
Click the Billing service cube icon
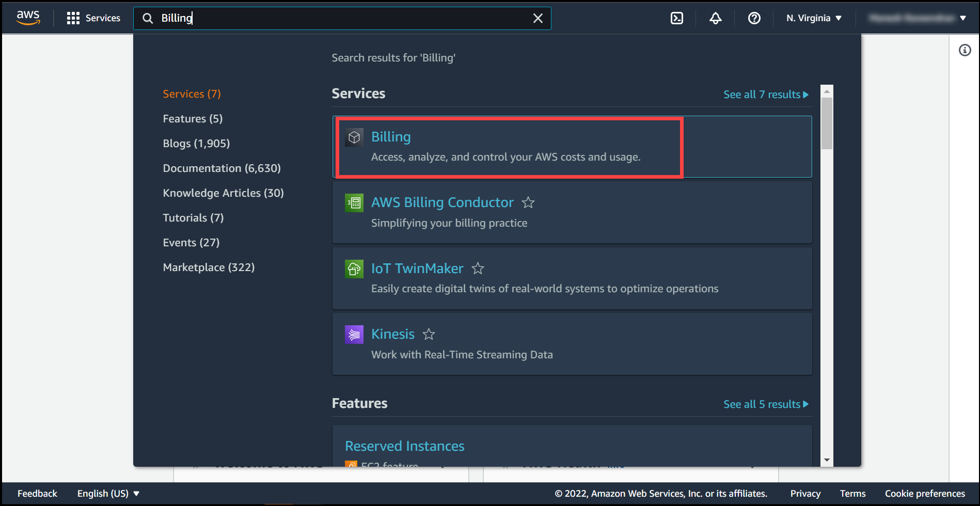tap(354, 137)
